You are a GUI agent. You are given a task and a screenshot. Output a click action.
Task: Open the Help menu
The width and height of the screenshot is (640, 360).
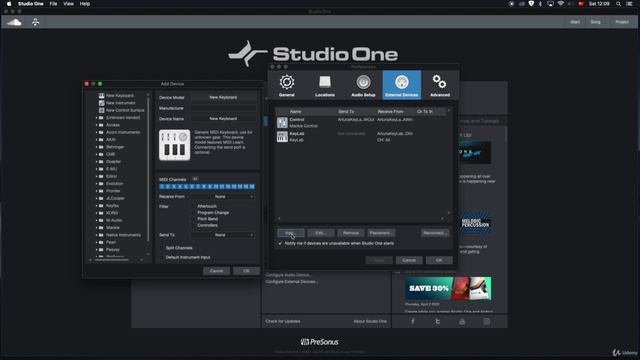point(84,4)
